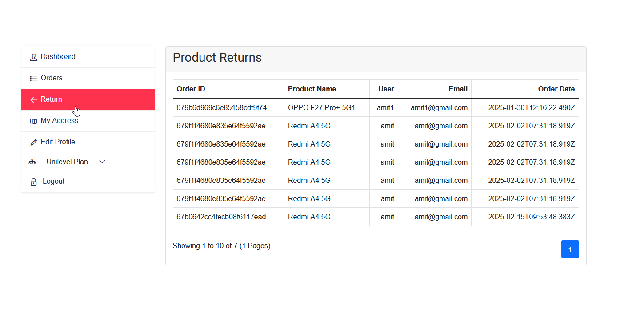Click the Logout link text
The height and width of the screenshot is (309, 644).
[53, 182]
